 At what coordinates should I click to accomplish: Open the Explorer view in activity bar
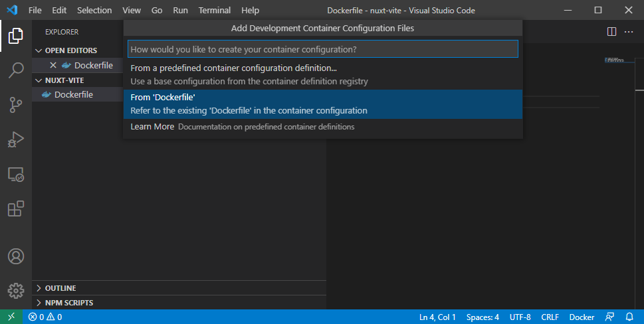15,36
